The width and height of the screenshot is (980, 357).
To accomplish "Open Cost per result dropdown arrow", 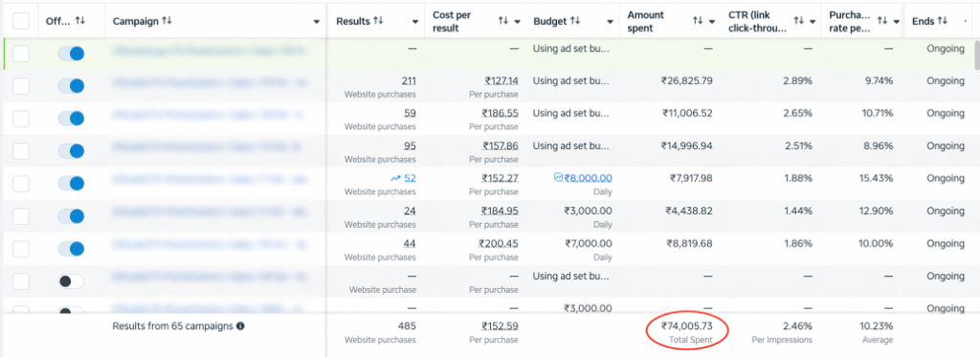I will [518, 22].
